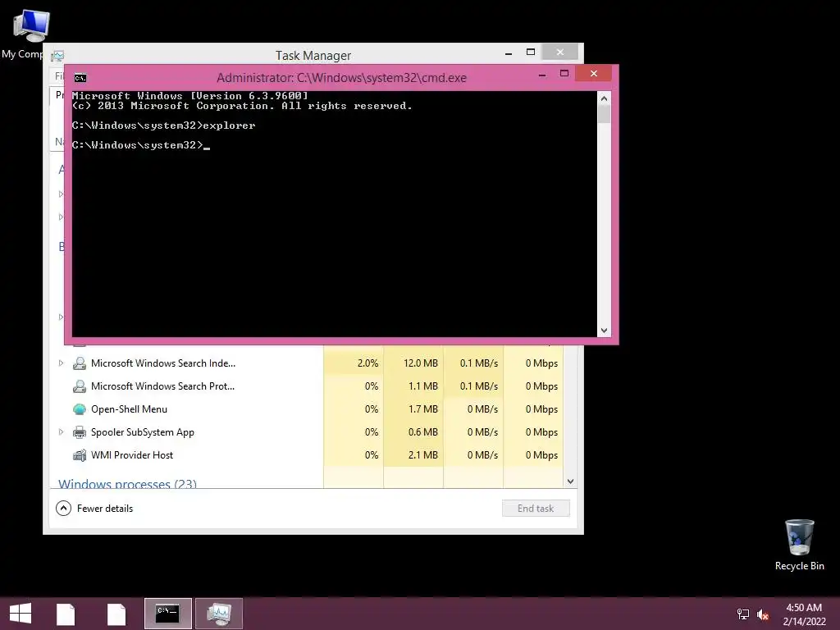Image resolution: width=840 pixels, height=630 pixels.
Task: Minimize the Task Manager window
Action: point(509,52)
